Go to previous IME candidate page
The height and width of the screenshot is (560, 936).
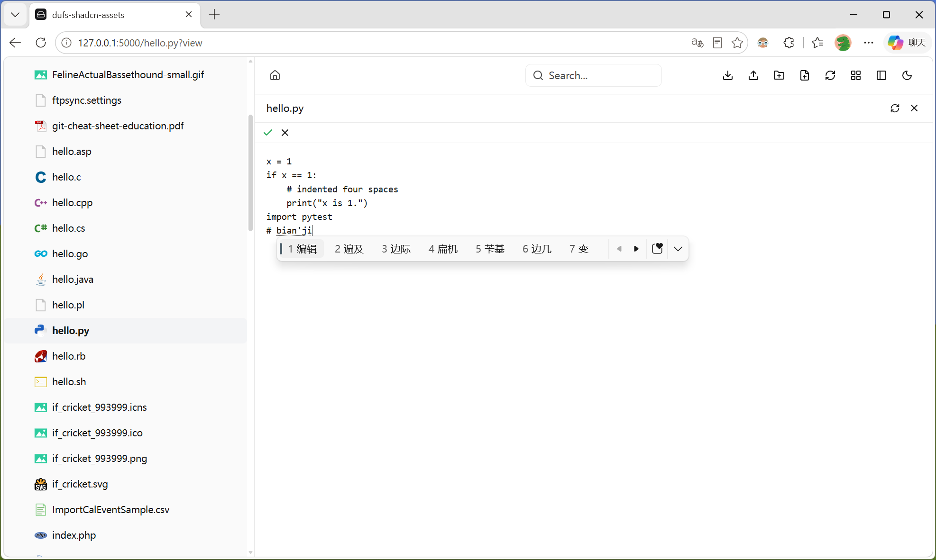coord(619,249)
